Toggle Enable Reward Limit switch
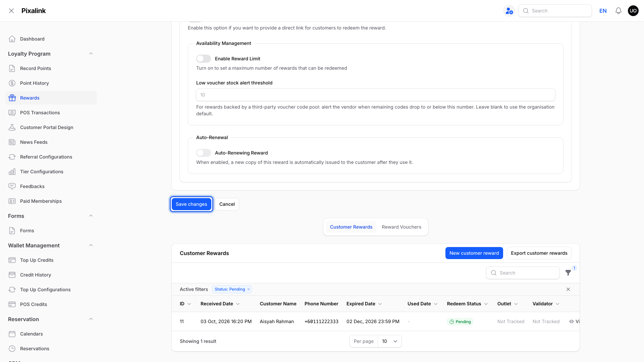 click(x=204, y=59)
